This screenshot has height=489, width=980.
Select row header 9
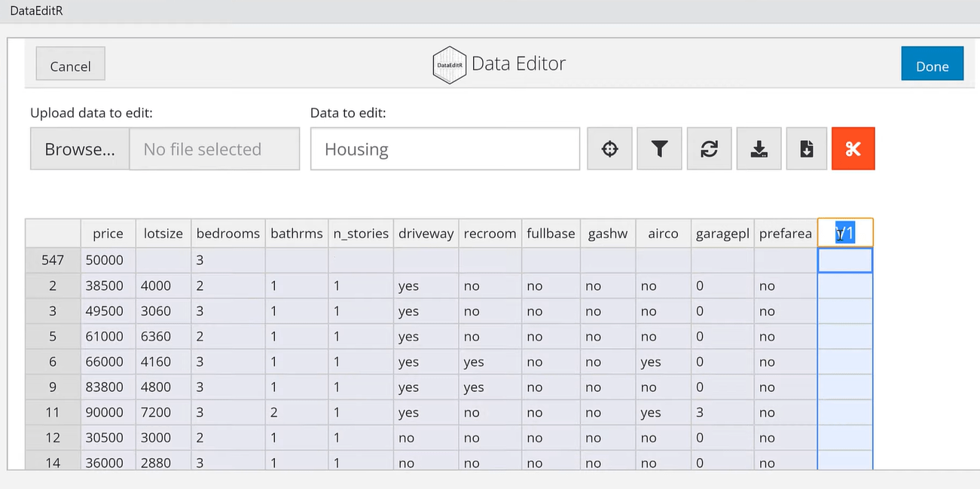point(53,387)
